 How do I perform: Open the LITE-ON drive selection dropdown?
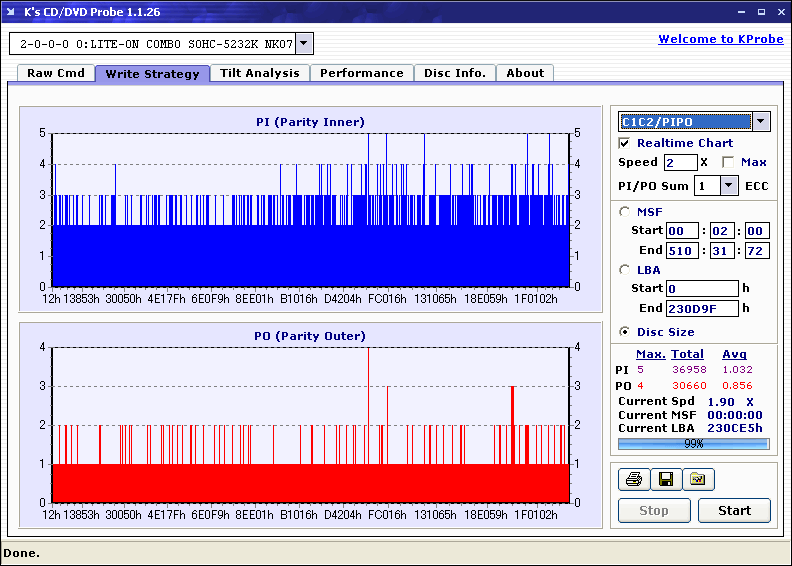pyautogui.click(x=305, y=44)
